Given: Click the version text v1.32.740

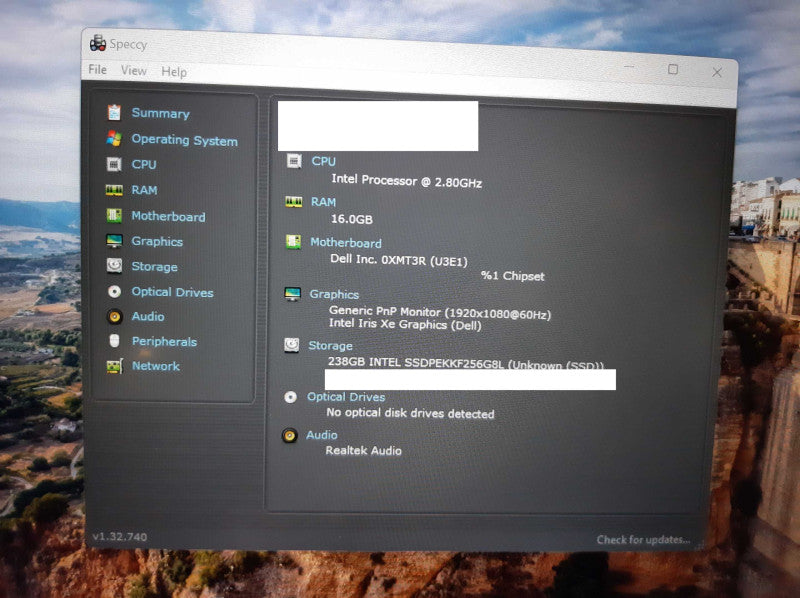Looking at the screenshot, I should pos(120,537).
